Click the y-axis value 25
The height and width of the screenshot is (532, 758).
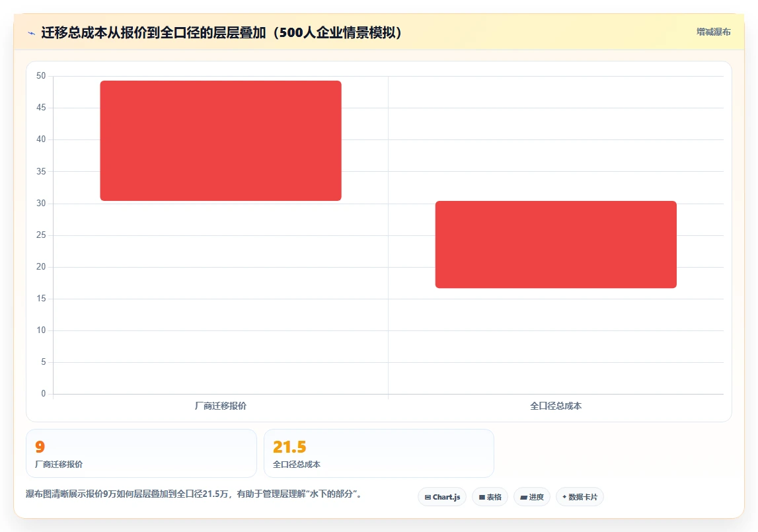(x=41, y=235)
